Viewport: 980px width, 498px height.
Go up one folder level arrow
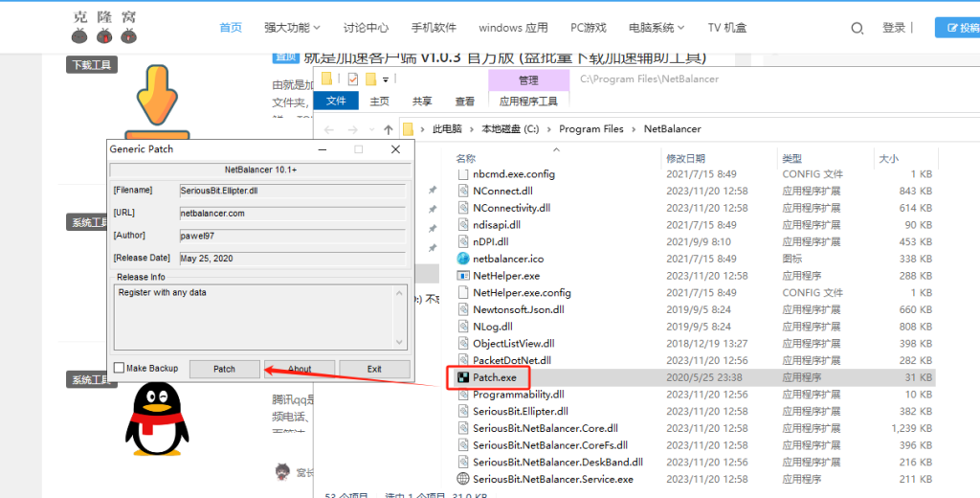click(x=389, y=129)
